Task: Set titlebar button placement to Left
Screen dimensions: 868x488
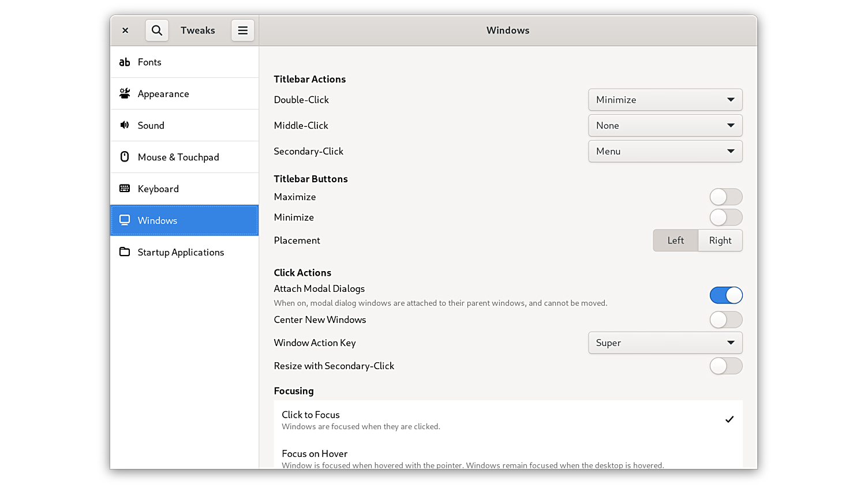Action: 675,241
